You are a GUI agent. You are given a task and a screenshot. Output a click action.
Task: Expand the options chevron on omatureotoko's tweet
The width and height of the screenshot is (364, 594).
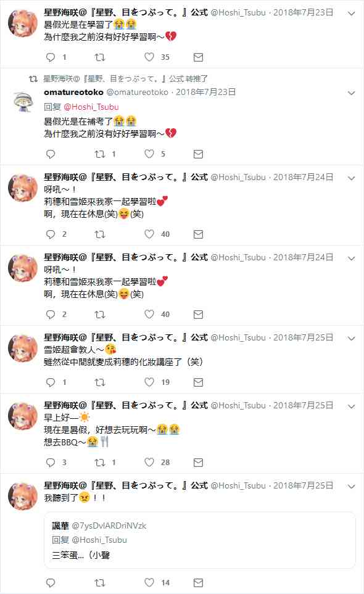pos(352,93)
